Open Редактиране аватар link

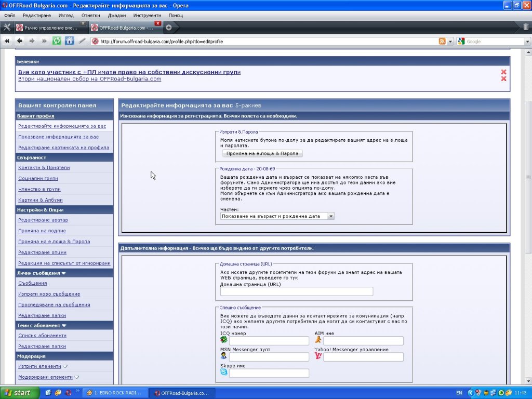click(43, 220)
